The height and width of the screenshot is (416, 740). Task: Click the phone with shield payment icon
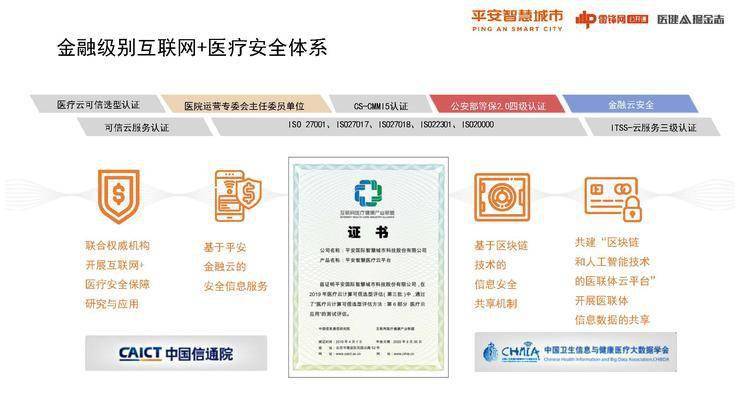pyautogui.click(x=237, y=195)
